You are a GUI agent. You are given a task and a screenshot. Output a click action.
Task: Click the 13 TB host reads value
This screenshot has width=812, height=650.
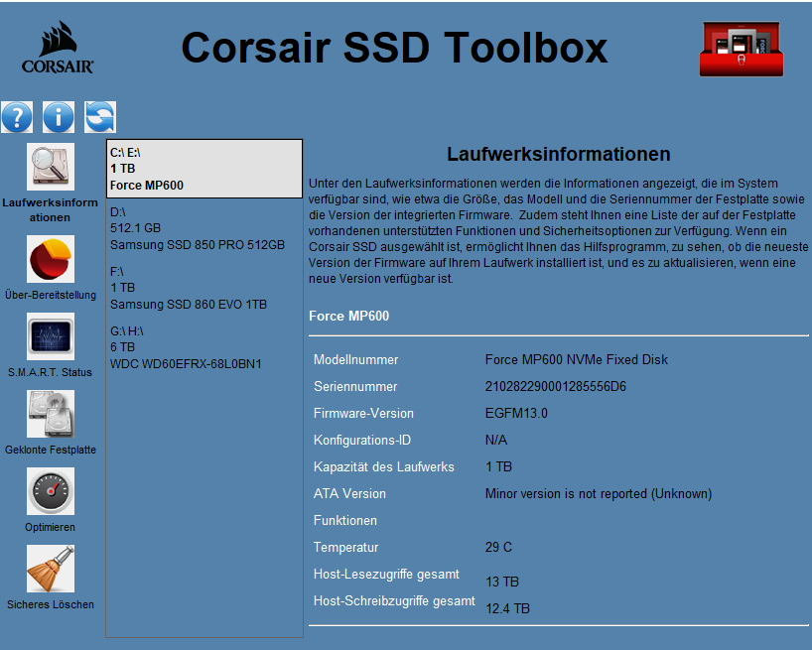pos(502,582)
